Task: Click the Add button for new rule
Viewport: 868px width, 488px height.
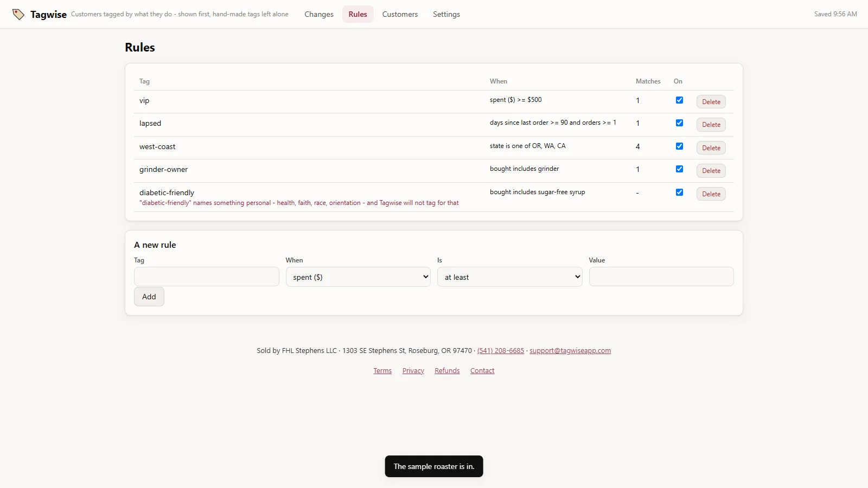Action: click(x=149, y=297)
